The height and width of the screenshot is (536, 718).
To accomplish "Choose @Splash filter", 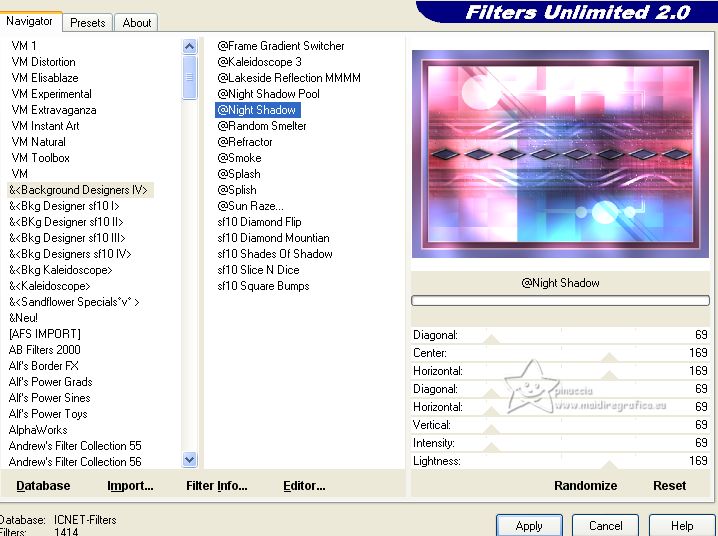I will click(239, 174).
